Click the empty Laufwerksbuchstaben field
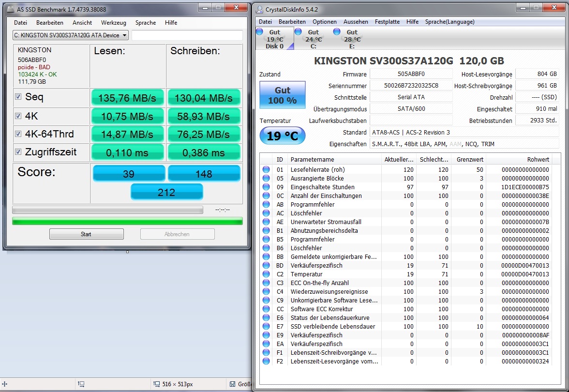Screen dimensions: 569x392 tap(411, 121)
